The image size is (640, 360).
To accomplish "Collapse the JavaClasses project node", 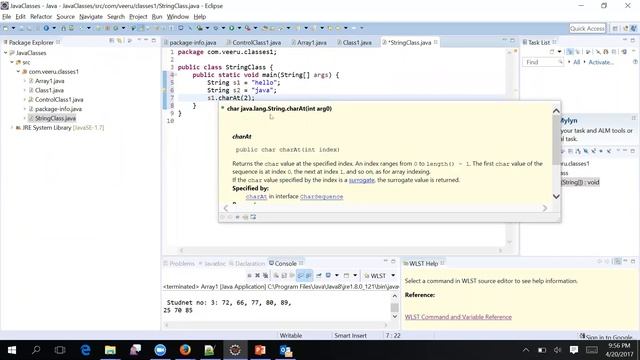I will click(6, 53).
